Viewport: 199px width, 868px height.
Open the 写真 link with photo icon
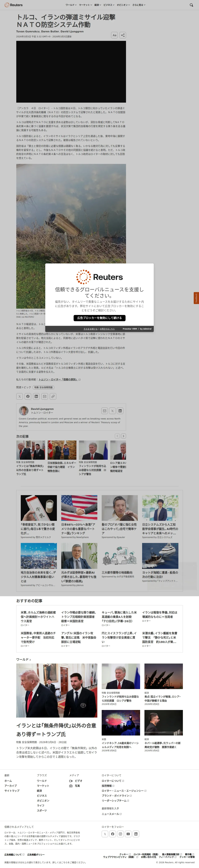point(75,786)
